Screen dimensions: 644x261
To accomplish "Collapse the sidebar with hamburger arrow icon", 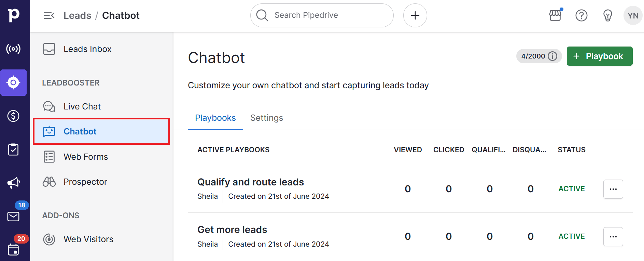I will (x=49, y=15).
